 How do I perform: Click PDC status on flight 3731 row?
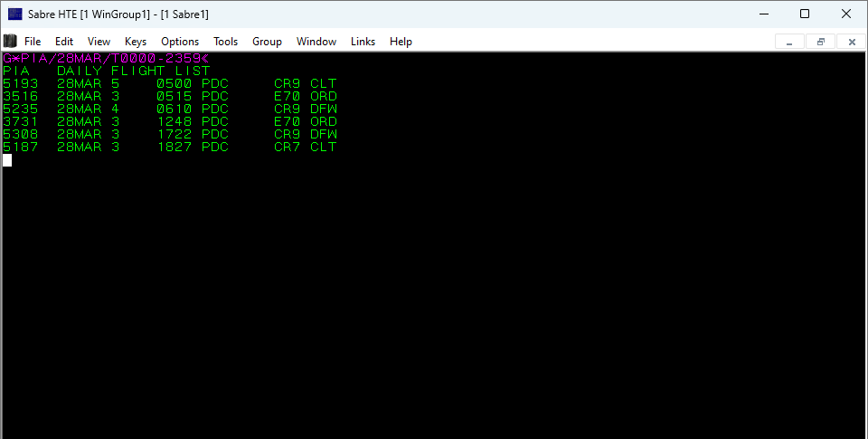pyautogui.click(x=215, y=122)
